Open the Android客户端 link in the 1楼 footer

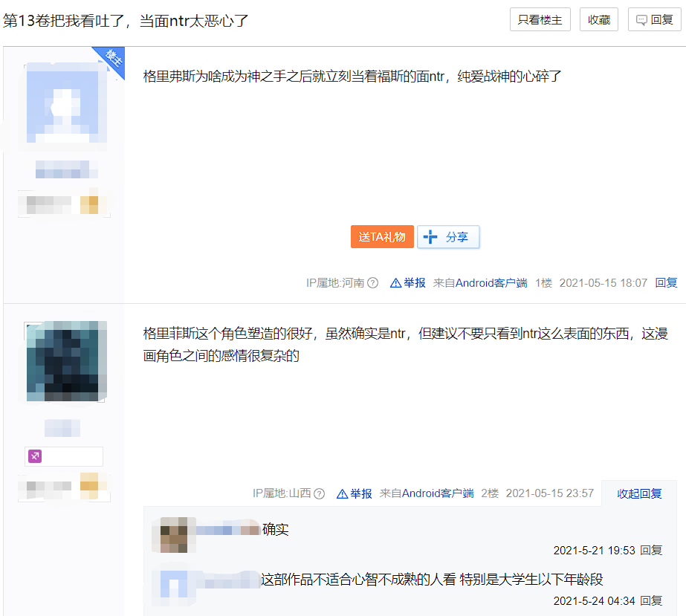491,283
